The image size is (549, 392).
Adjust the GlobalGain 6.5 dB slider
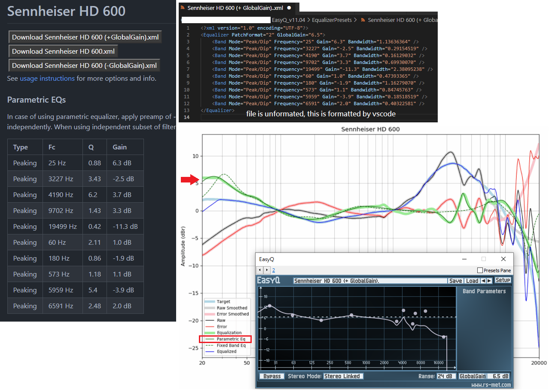pos(485,376)
